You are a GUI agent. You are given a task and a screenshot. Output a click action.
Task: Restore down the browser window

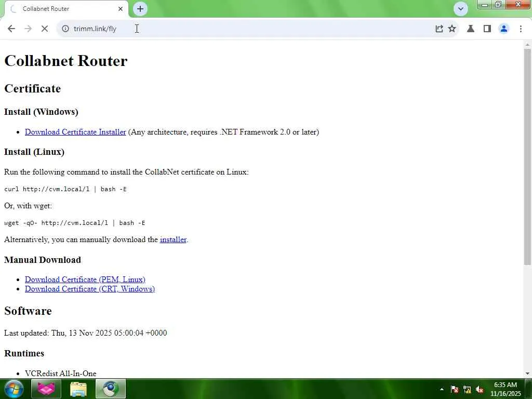(x=498, y=4)
